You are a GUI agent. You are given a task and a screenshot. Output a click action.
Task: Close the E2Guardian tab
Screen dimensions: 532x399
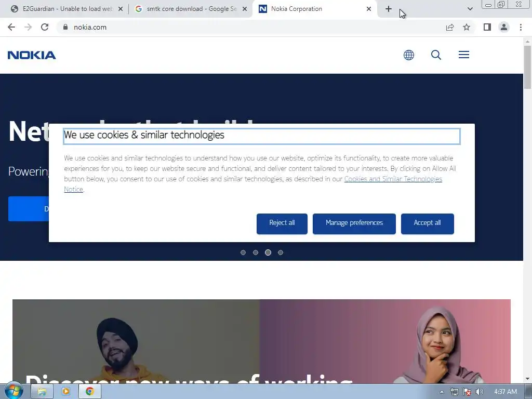(121, 9)
